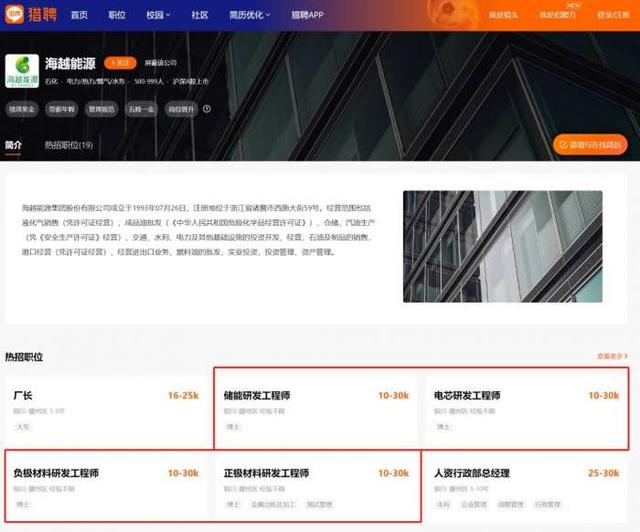Screen dimensions: 640x532
Task: Expand the 校园 dropdown menu
Action: 157,15
